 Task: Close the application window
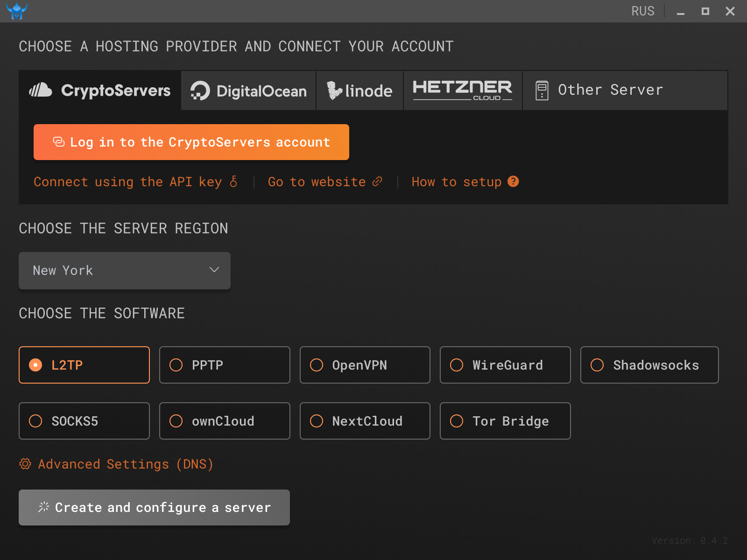(730, 11)
